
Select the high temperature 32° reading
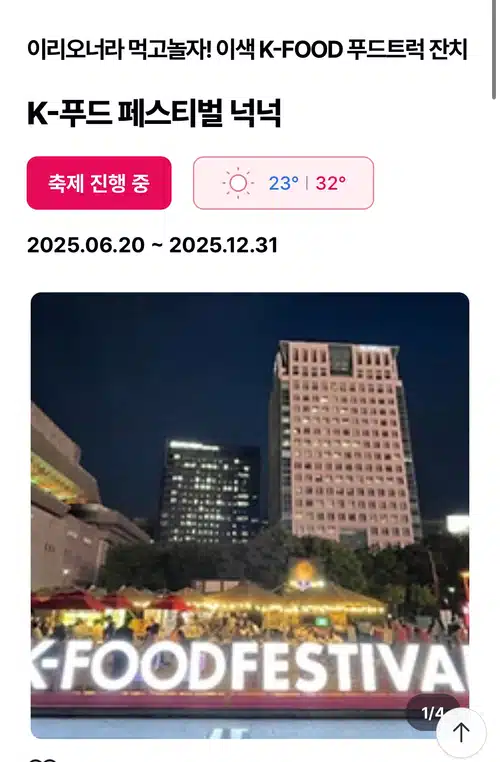coord(330,183)
